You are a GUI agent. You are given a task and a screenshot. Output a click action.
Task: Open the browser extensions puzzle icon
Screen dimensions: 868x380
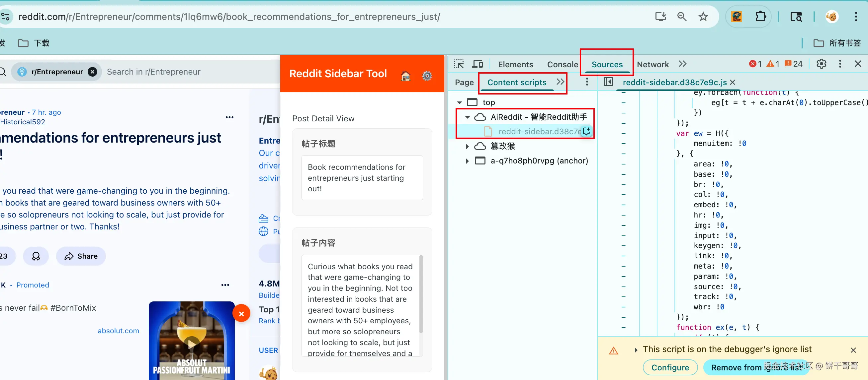click(x=760, y=17)
